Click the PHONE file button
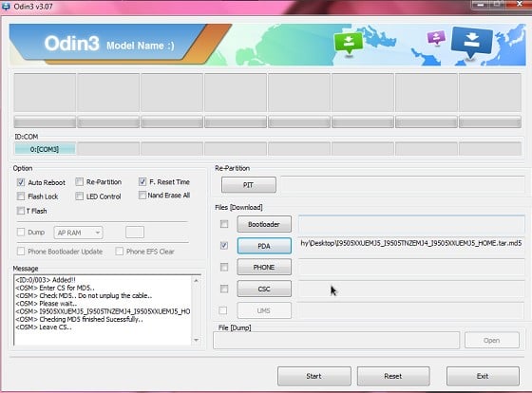The width and height of the screenshot is (532, 393). click(264, 267)
